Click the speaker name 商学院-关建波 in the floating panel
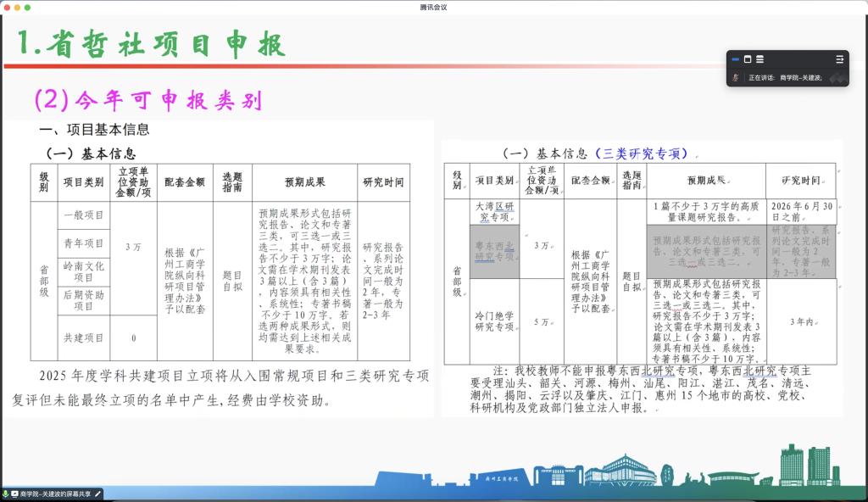This screenshot has height=502, width=868. 801,77
